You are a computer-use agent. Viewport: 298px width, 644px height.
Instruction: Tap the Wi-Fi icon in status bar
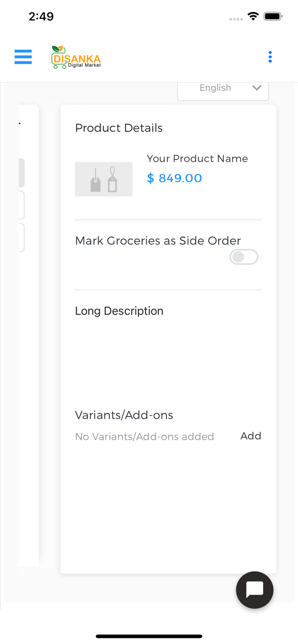tap(253, 16)
